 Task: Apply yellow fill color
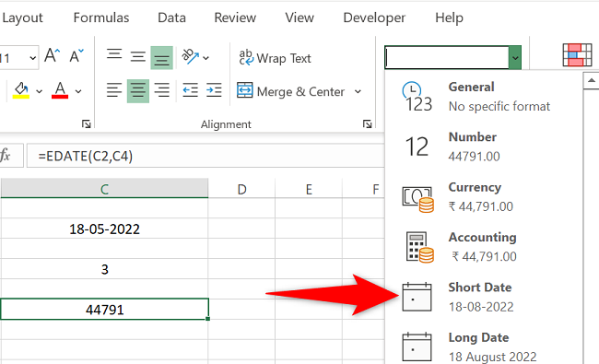click(21, 90)
